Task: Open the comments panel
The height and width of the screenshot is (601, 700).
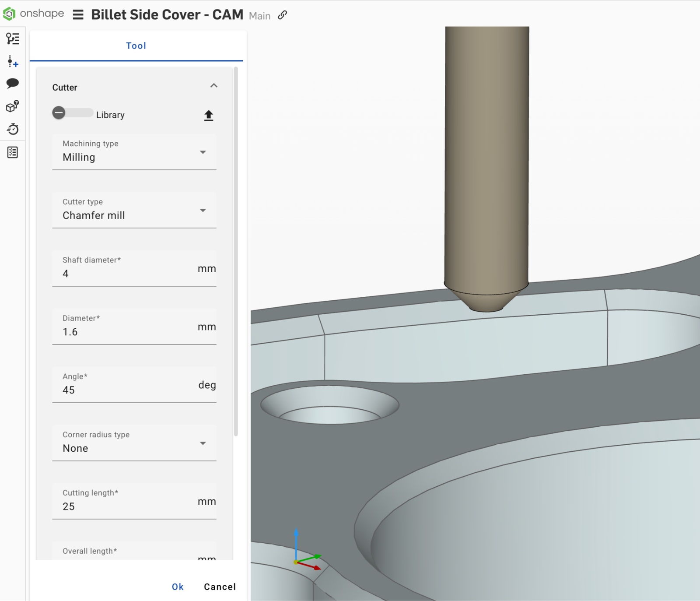Action: 13,83
